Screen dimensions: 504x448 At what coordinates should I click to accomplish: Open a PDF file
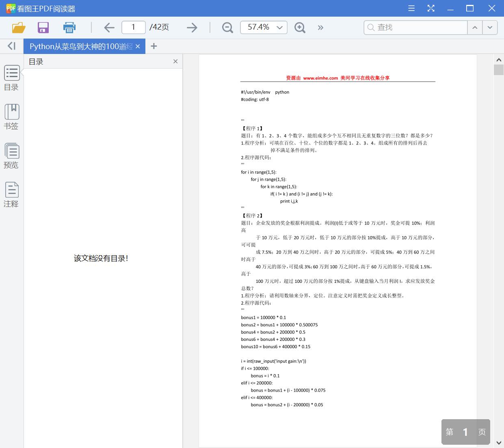click(18, 27)
